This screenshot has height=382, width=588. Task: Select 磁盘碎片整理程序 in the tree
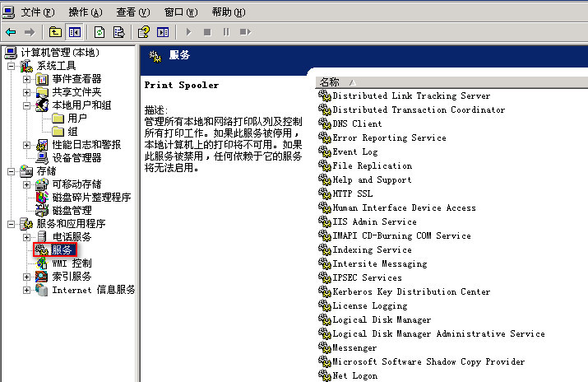[91, 198]
